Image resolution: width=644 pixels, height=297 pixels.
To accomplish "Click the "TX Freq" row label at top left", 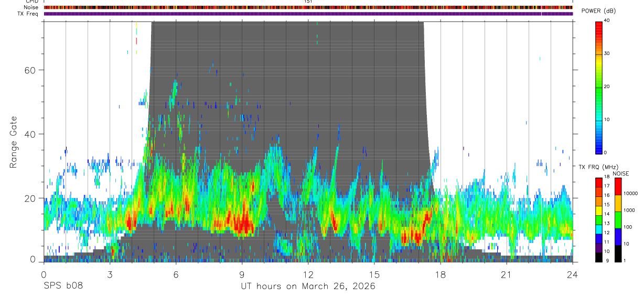I will (28, 14).
